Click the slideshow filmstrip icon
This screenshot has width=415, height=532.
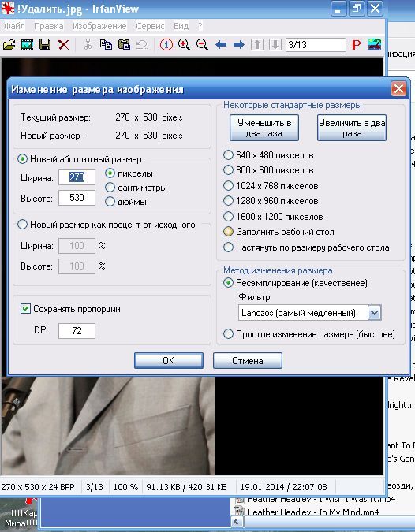click(27, 44)
